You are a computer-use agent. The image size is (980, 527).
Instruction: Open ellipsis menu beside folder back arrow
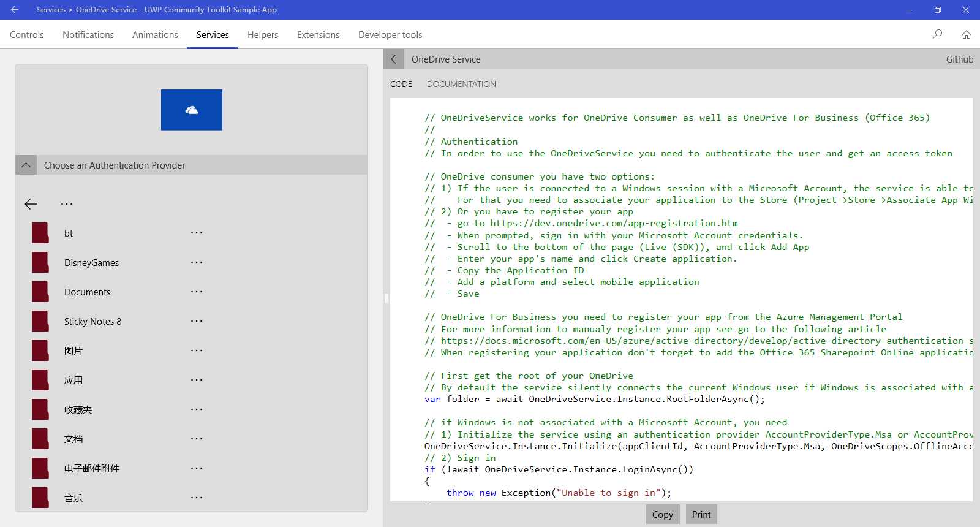[x=67, y=204]
